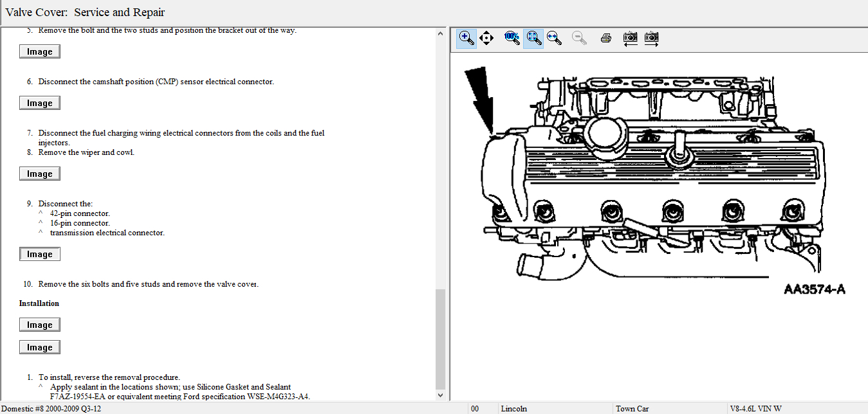Open Image for bracket bolt and studs step
This screenshot has height=414, width=868.
(40, 52)
